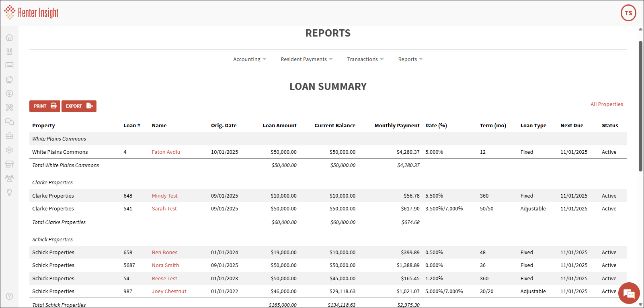Screen dimensions: 644x308
Task: Click the Print button
Action: pos(45,106)
